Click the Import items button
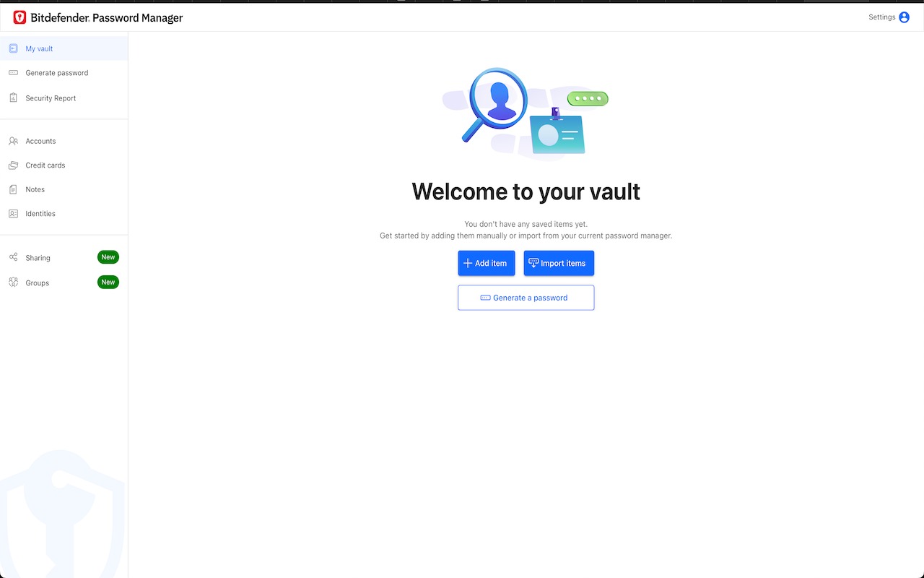Image resolution: width=924 pixels, height=578 pixels. point(559,263)
